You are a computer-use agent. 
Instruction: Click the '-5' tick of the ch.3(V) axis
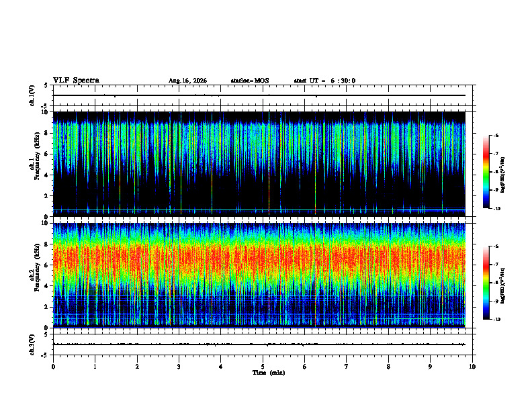point(46,355)
